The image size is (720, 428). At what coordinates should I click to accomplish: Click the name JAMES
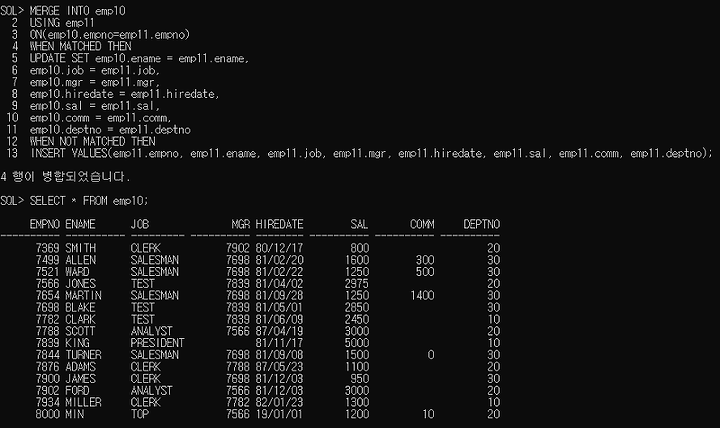click(x=81, y=379)
